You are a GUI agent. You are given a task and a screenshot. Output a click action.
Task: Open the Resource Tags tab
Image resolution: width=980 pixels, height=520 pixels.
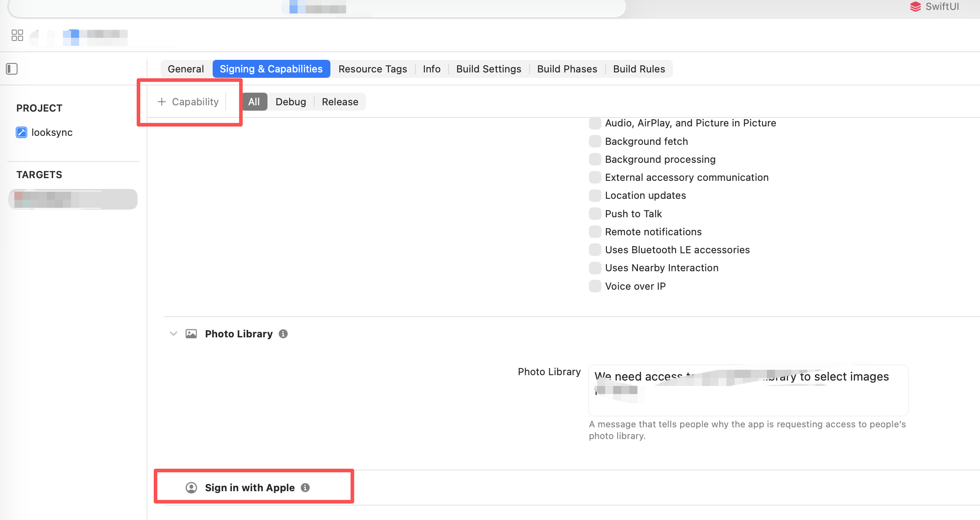373,69
